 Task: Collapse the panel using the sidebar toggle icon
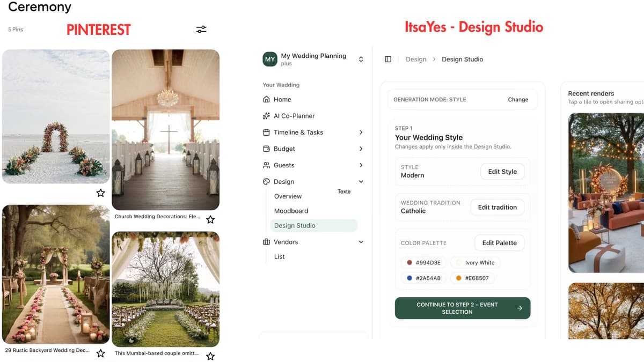pyautogui.click(x=388, y=59)
